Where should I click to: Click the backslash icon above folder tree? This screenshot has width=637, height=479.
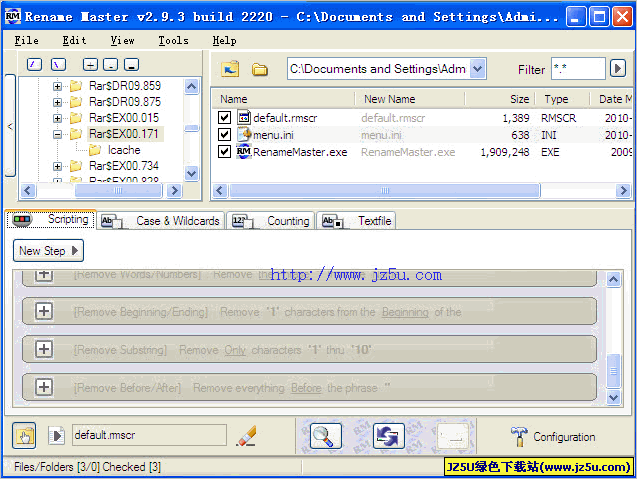click(x=58, y=64)
